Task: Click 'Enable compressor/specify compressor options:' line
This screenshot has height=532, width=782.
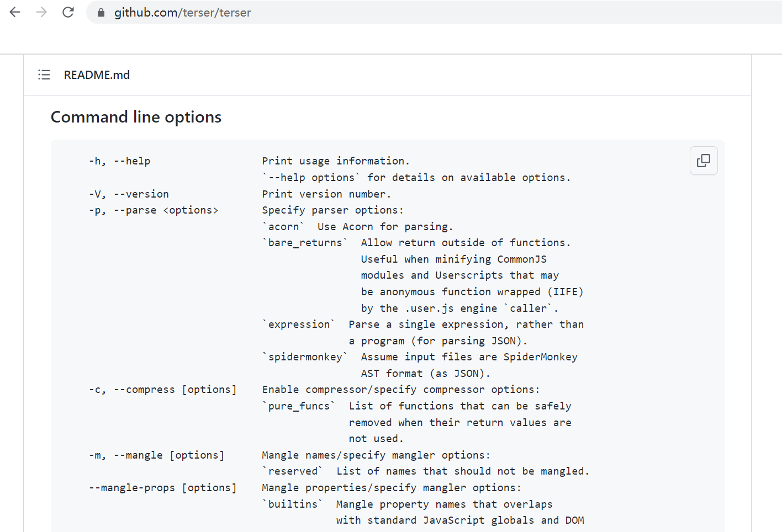Action: 401,390
